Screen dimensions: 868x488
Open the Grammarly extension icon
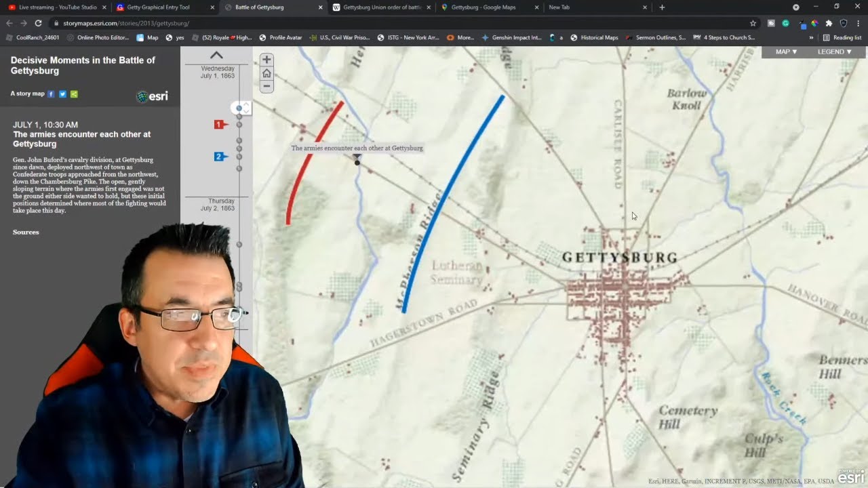pos(785,23)
